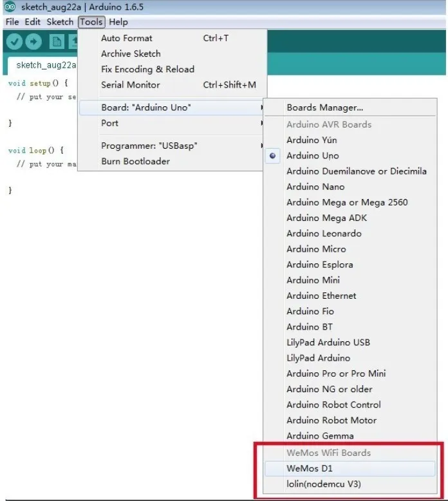448x501 pixels.
Task: Click the New sketch page icon
Action: (57, 42)
